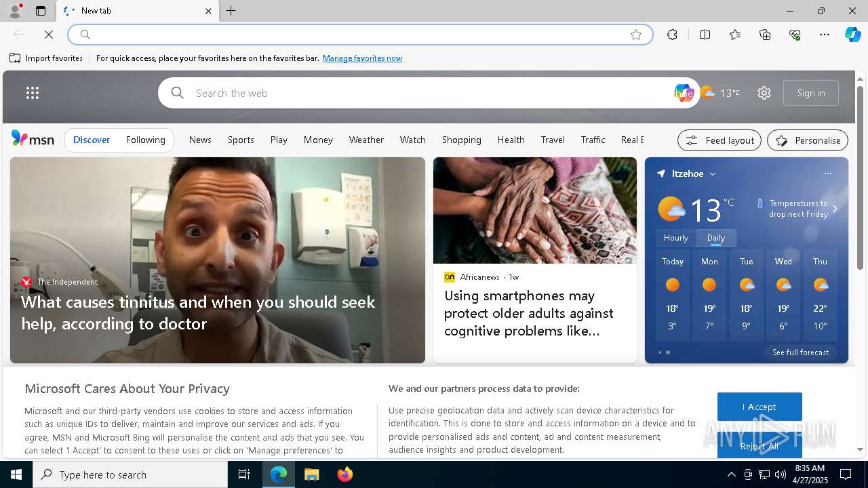Screen dimensions: 868x488
Task: Open the notification center icon
Action: (x=846, y=474)
